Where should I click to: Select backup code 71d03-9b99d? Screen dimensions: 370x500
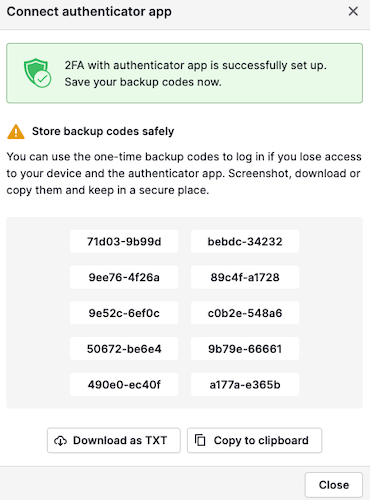[x=124, y=241]
